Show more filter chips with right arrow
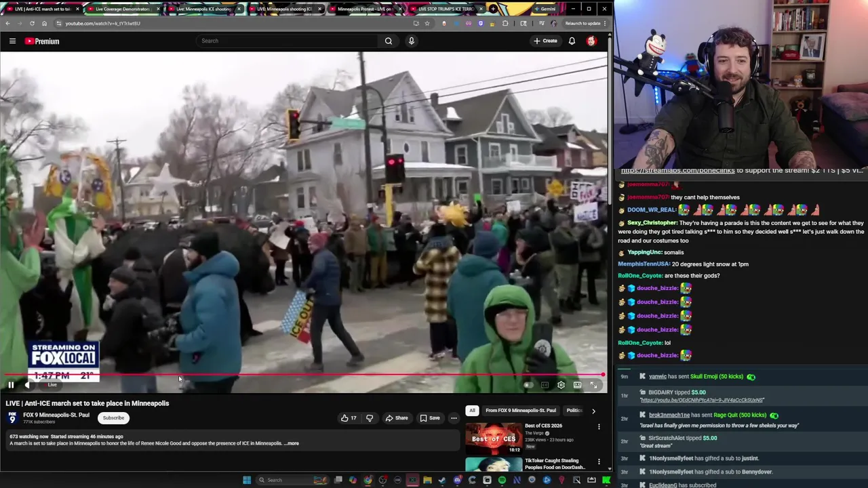The width and height of the screenshot is (868, 488). point(593,411)
